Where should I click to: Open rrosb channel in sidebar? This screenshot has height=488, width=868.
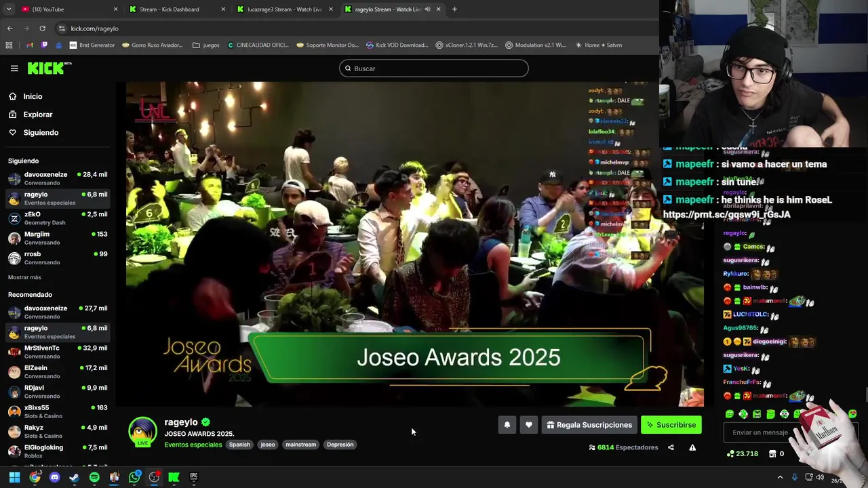[58, 258]
